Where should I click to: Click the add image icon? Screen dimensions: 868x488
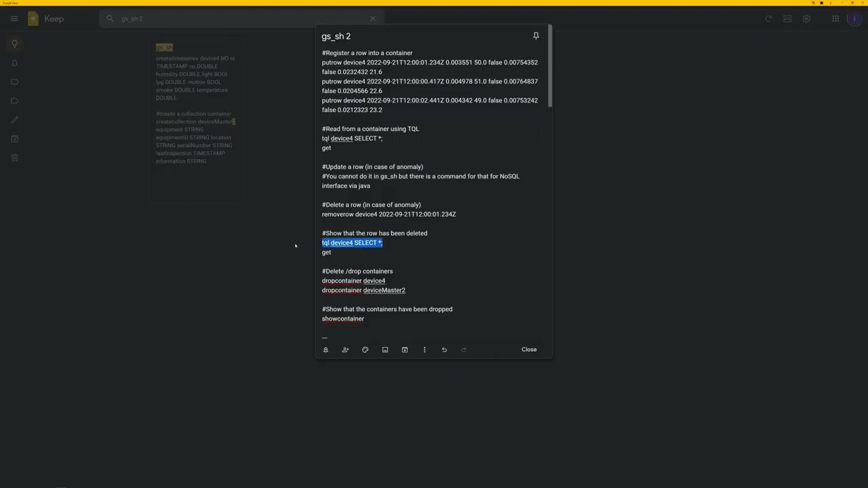click(x=385, y=350)
